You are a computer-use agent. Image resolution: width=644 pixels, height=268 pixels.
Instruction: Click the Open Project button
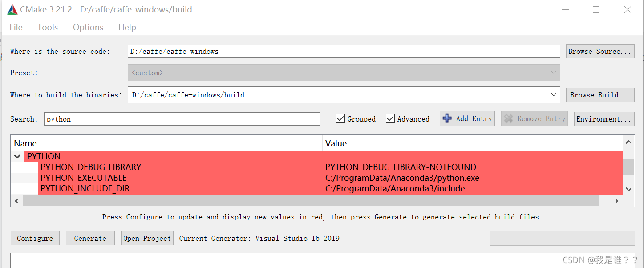(147, 238)
